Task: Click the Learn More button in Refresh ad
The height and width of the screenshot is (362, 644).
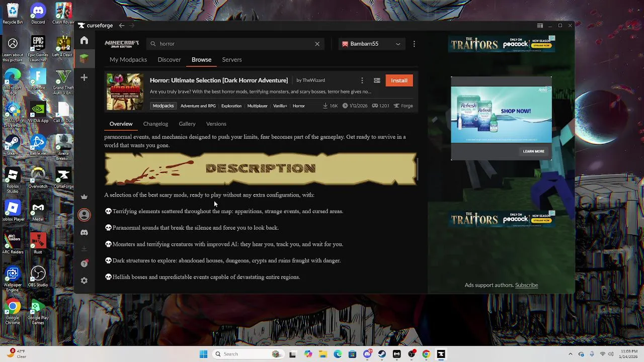Action: point(533,151)
